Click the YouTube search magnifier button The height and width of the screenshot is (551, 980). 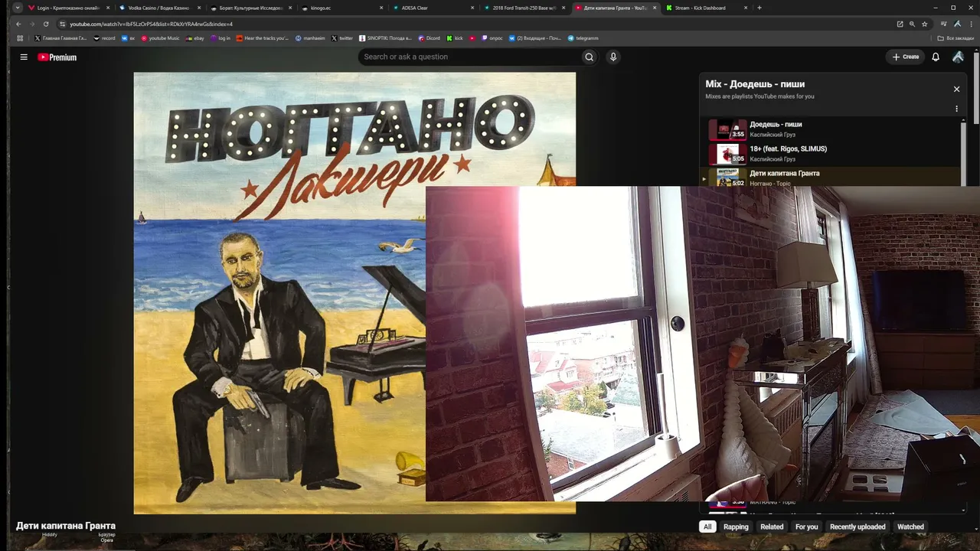click(x=589, y=57)
